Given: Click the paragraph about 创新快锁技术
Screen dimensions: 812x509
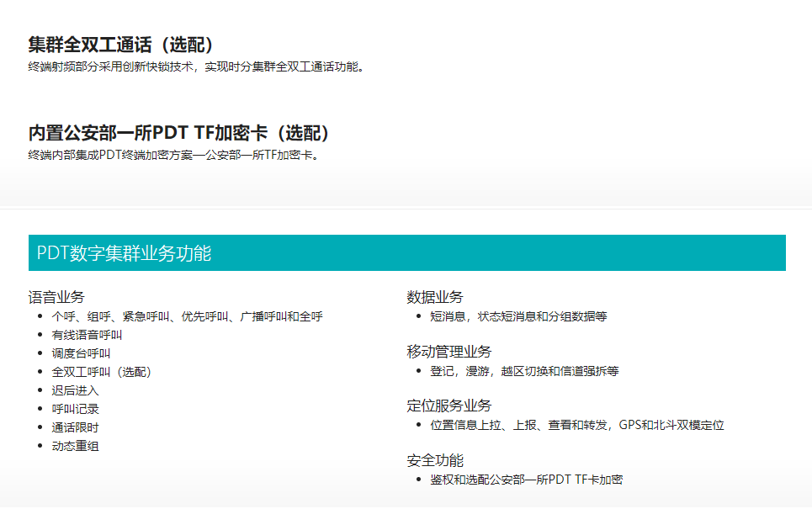Looking at the screenshot, I should coord(197,67).
